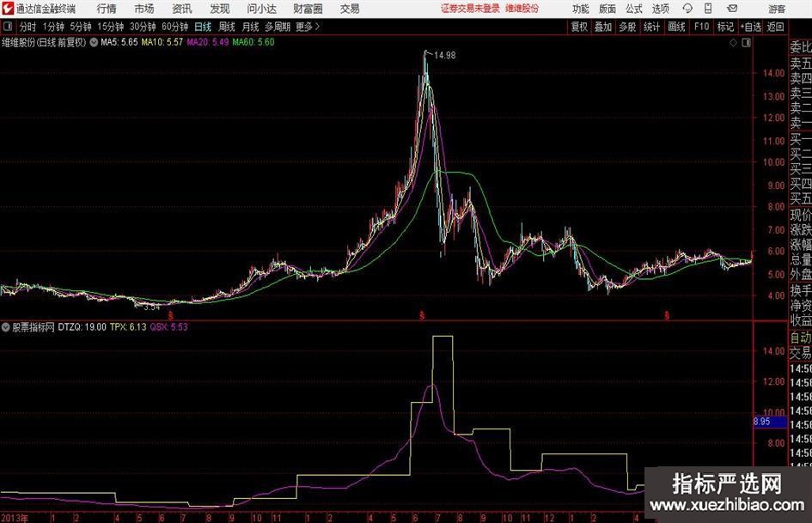Select the 日线 daily period tab
Image resolution: width=812 pixels, height=523 pixels.
203,27
